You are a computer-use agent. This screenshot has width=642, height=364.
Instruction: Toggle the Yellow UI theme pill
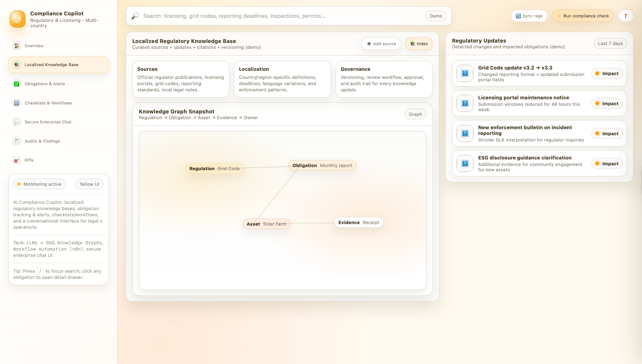(x=89, y=184)
